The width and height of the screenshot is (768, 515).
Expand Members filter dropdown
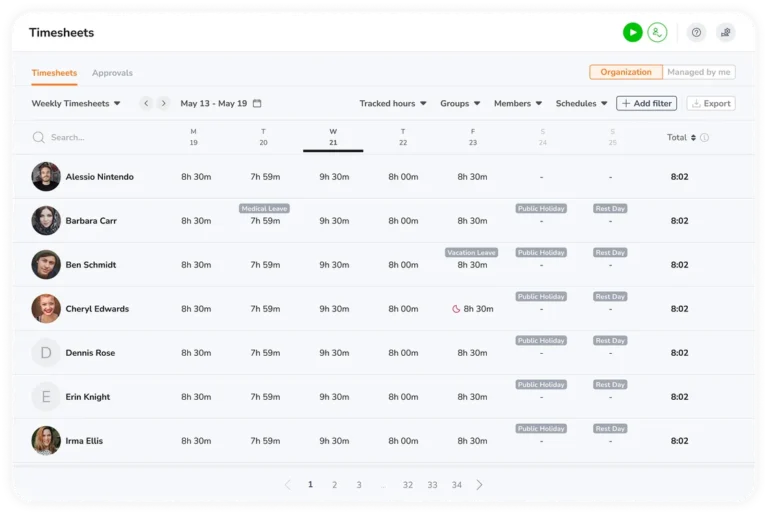pos(518,103)
